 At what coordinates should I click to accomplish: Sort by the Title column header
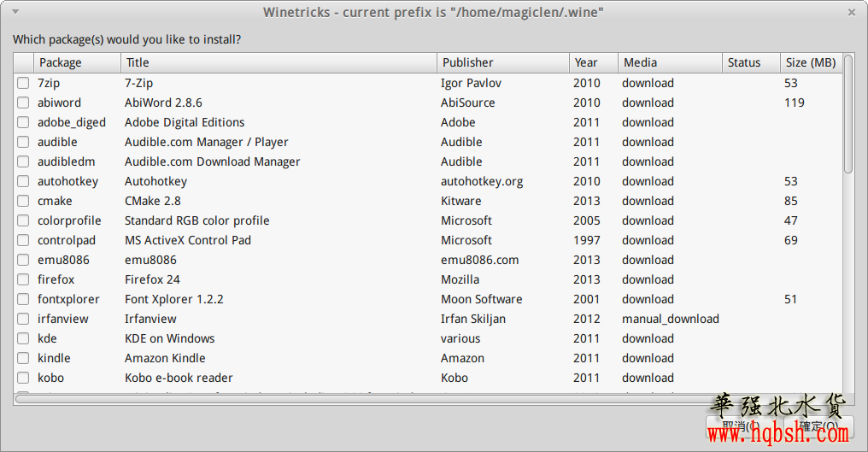coord(279,62)
